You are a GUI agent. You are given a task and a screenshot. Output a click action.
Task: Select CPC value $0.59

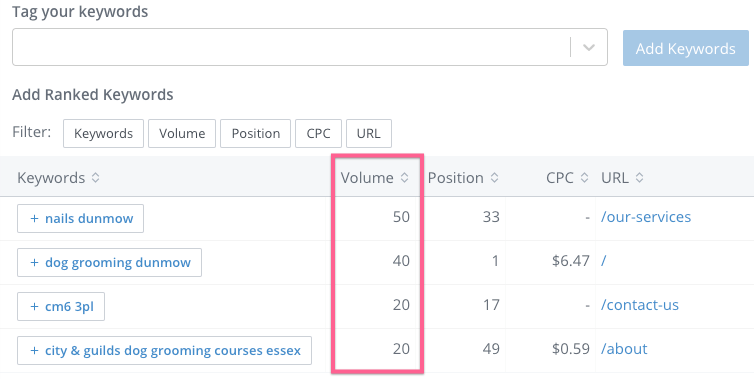[571, 349]
